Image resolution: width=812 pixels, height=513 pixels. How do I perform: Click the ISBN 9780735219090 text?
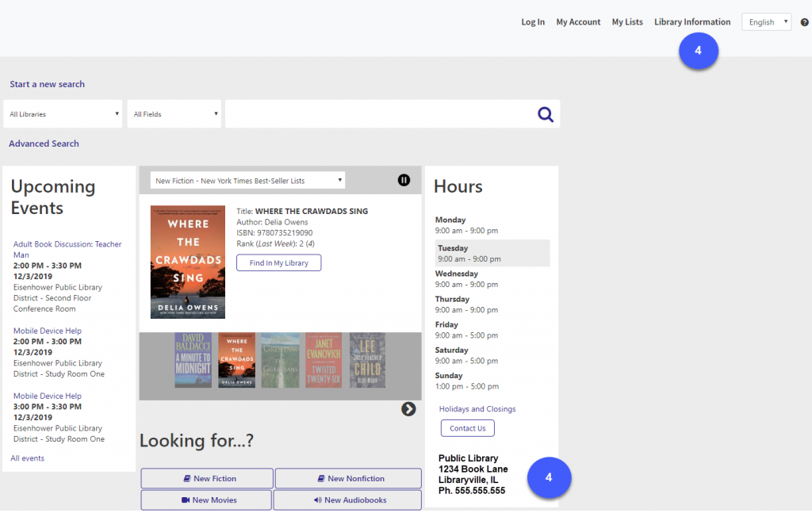tap(274, 233)
